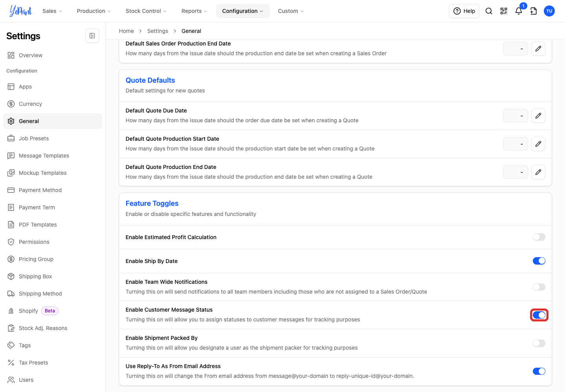Open Shipping Box in sidebar

coord(53,276)
